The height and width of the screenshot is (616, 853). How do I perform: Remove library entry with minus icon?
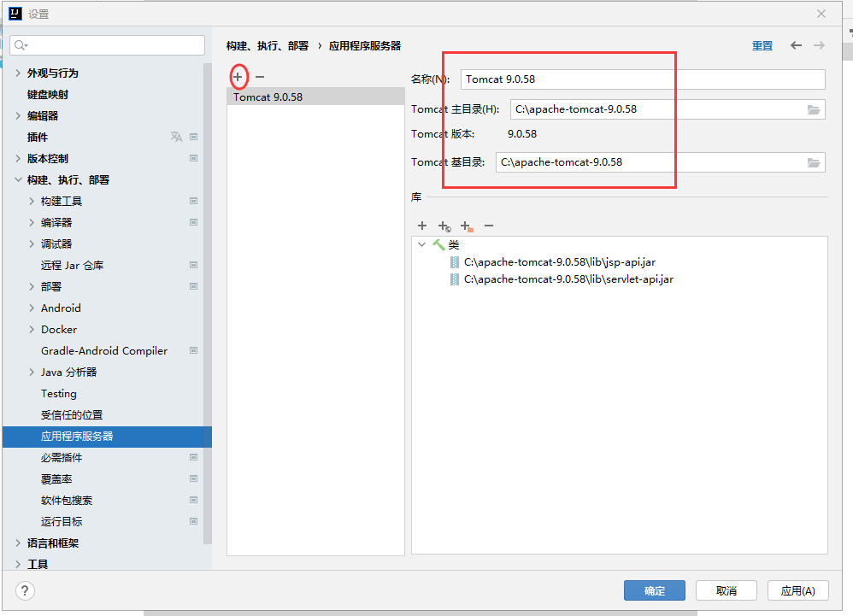click(489, 226)
